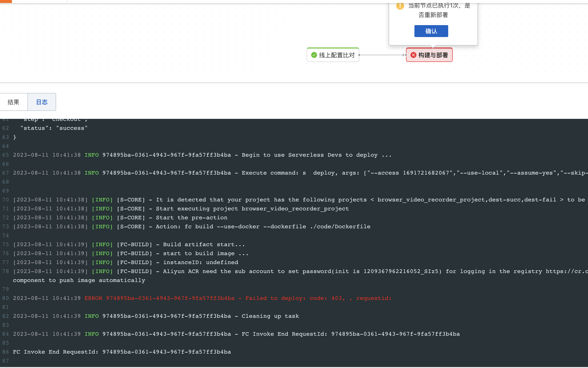Click the 'Aliyun ACR need the sub account' log line

300,271
